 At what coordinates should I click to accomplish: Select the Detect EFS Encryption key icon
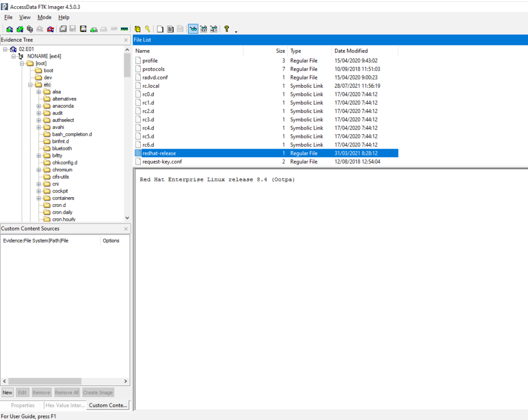pos(148,29)
